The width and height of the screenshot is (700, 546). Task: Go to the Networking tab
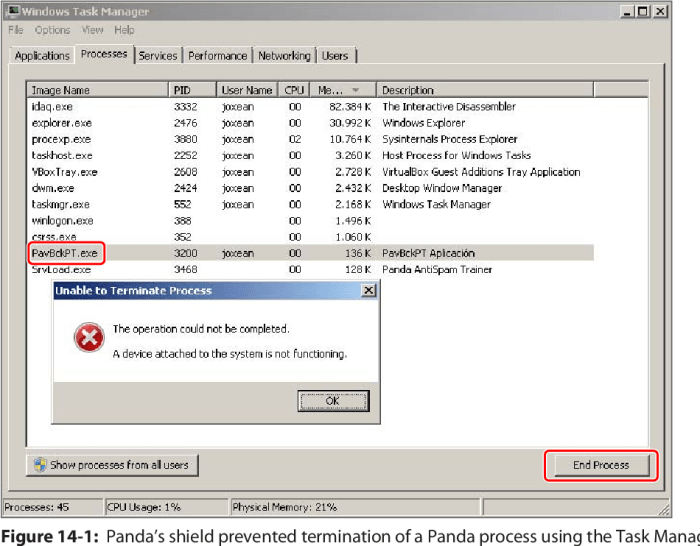point(284,56)
